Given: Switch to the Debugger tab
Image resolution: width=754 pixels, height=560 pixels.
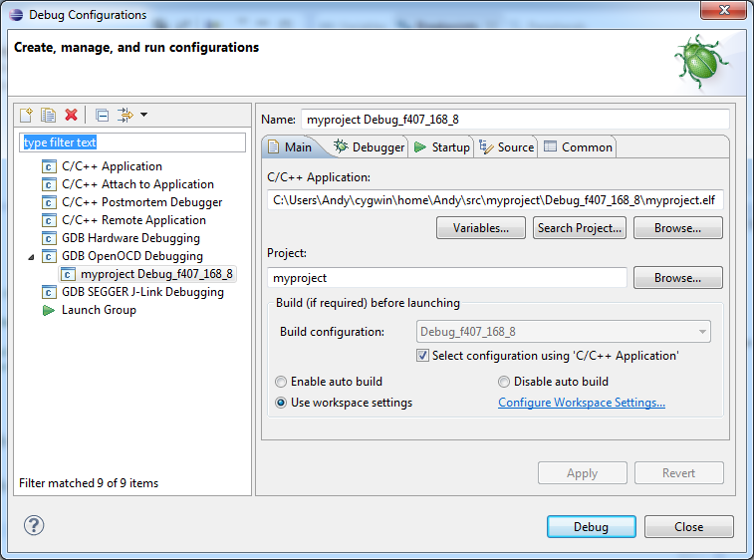Looking at the screenshot, I should (x=370, y=146).
